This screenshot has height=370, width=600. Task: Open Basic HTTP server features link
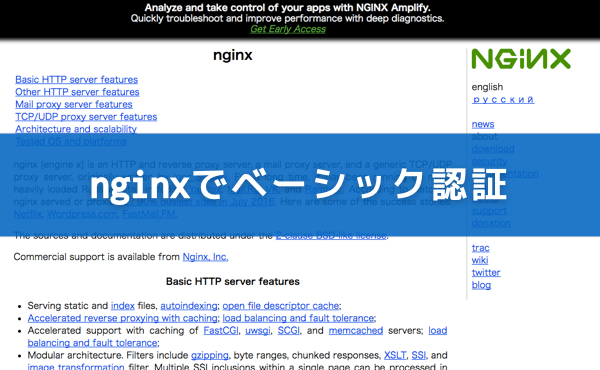pos(77,80)
